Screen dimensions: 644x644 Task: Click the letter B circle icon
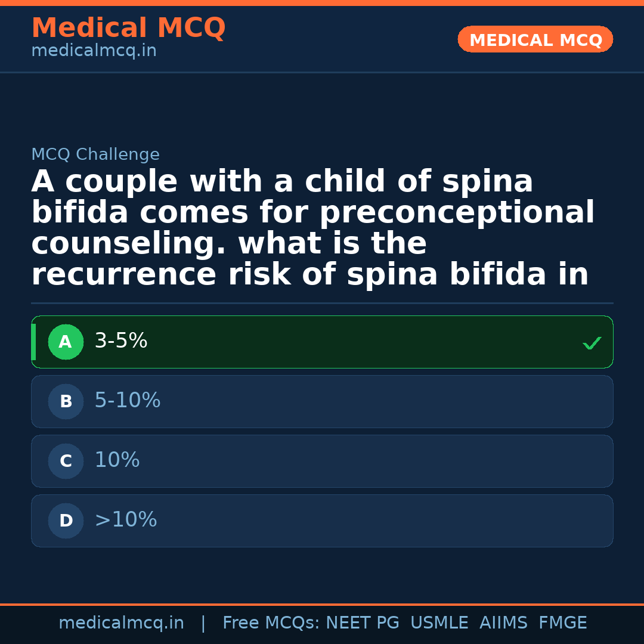66,402
